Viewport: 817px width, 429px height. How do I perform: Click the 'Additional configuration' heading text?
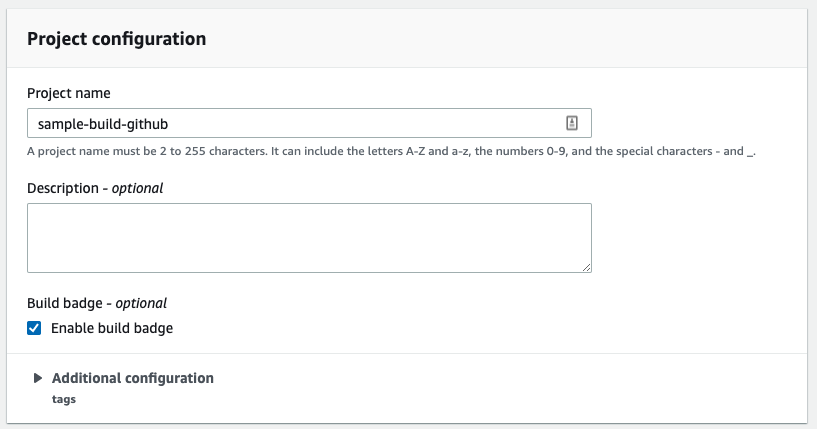[x=132, y=378]
